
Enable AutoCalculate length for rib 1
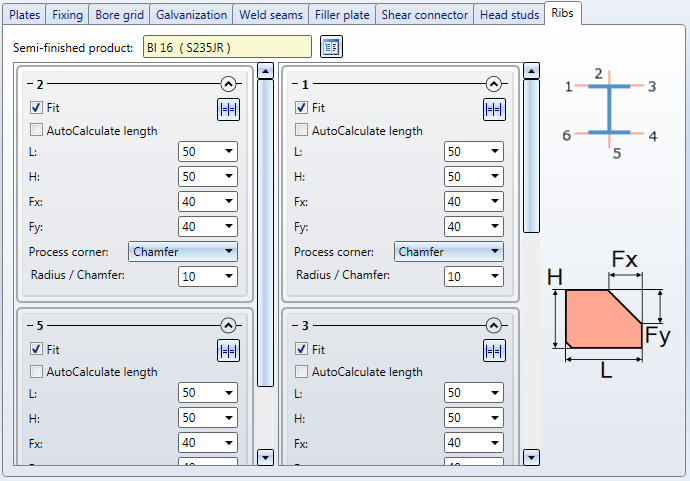coord(302,131)
